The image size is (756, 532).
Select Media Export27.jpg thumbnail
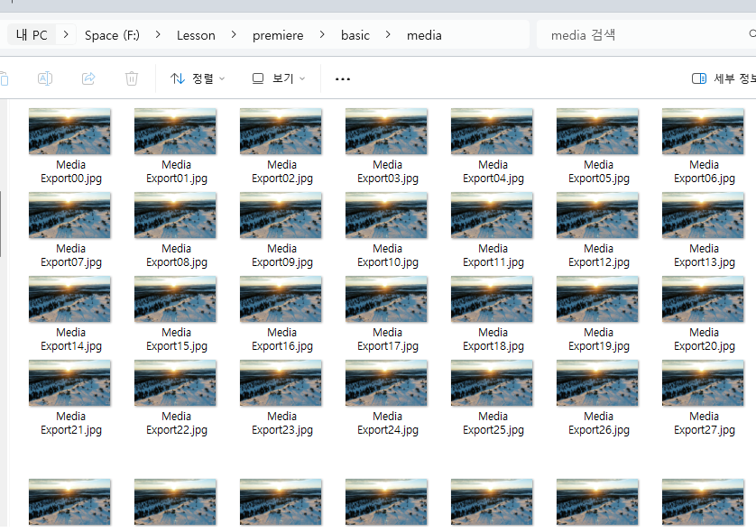(x=703, y=383)
